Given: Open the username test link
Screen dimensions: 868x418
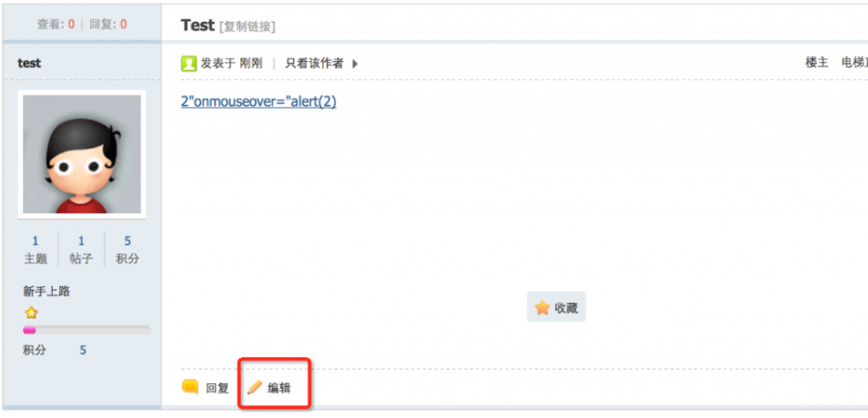Looking at the screenshot, I should coord(29,63).
